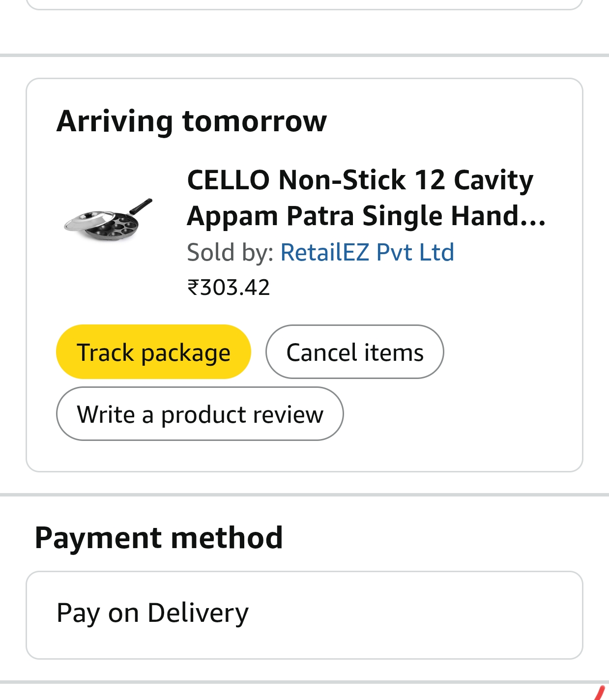Select the Pay on Delivery box

point(304,614)
